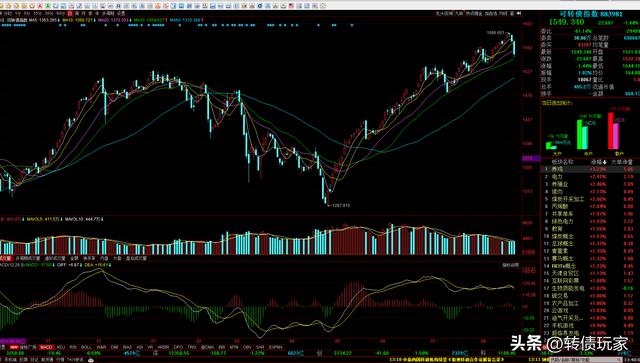640x363 pixels.
Task: Switch volume pane to 换手率
Action: tap(89, 258)
